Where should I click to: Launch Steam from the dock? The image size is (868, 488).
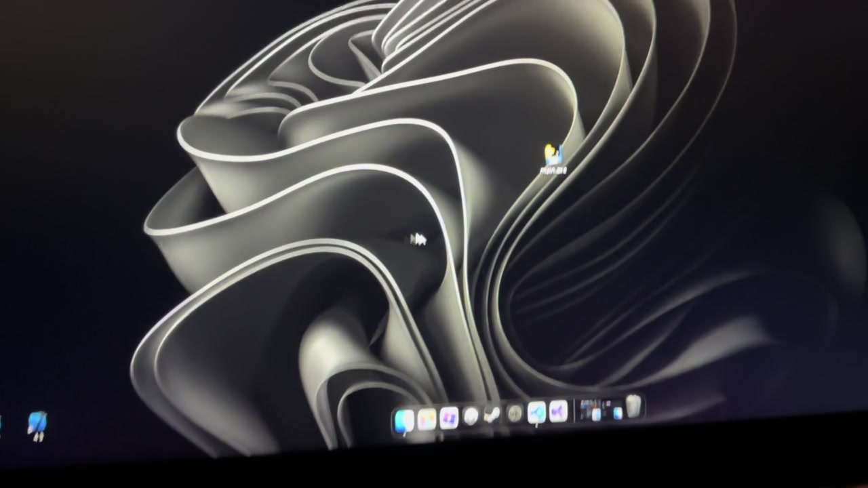pos(492,415)
